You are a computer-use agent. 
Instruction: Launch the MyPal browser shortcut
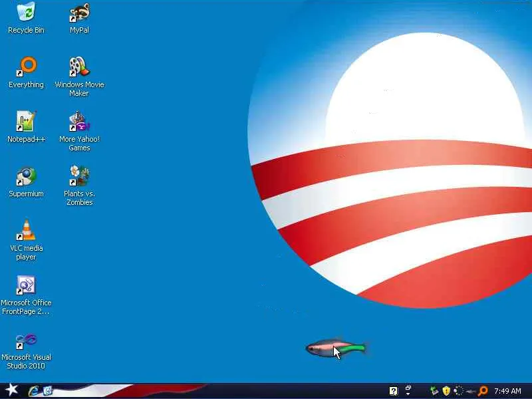pyautogui.click(x=79, y=18)
